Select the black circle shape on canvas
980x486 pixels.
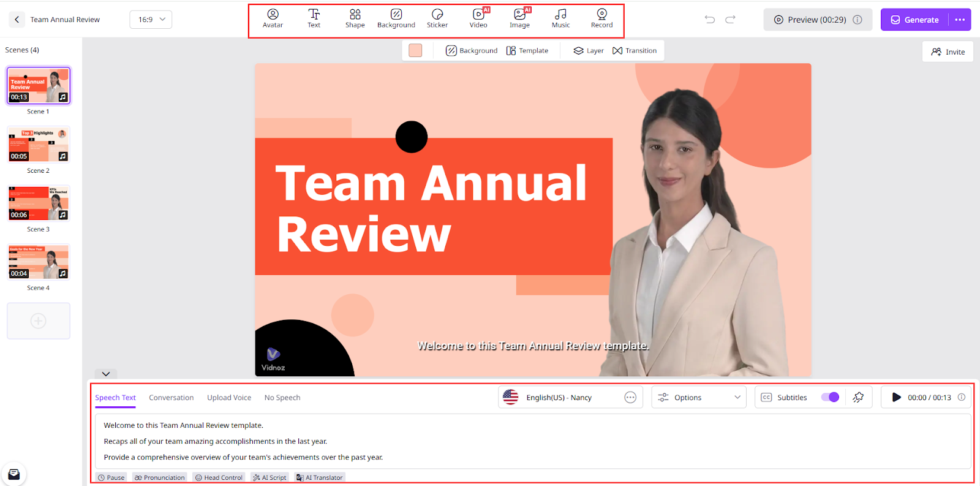pyautogui.click(x=412, y=137)
